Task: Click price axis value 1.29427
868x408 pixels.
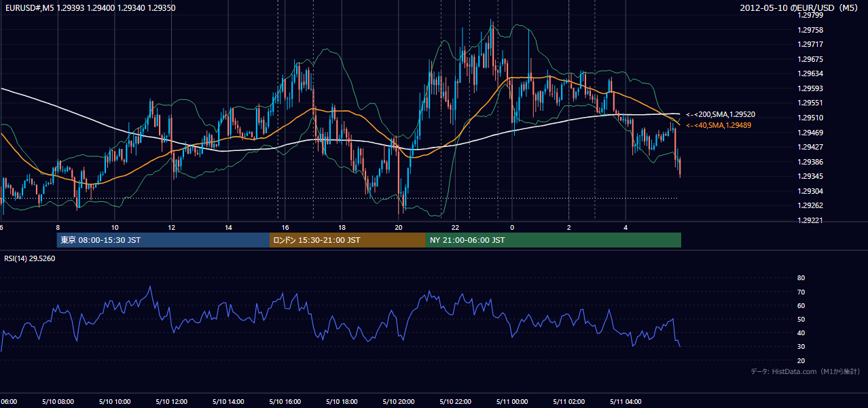Action: tap(810, 147)
